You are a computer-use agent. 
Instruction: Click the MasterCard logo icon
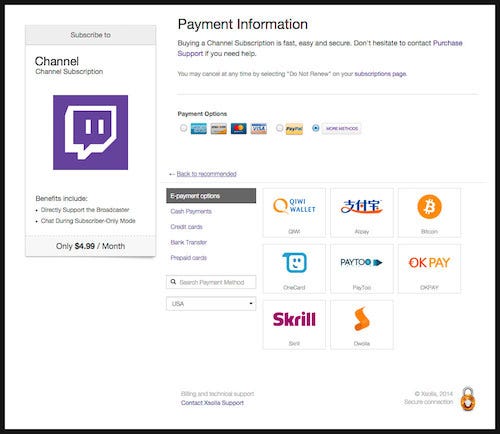pos(239,129)
